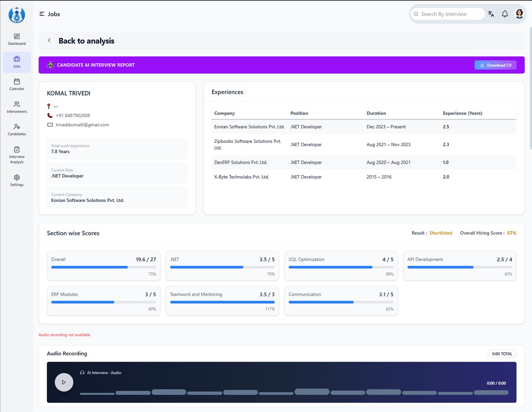The image size is (532, 412).
Task: Click the Company column header
Action: [224, 113]
